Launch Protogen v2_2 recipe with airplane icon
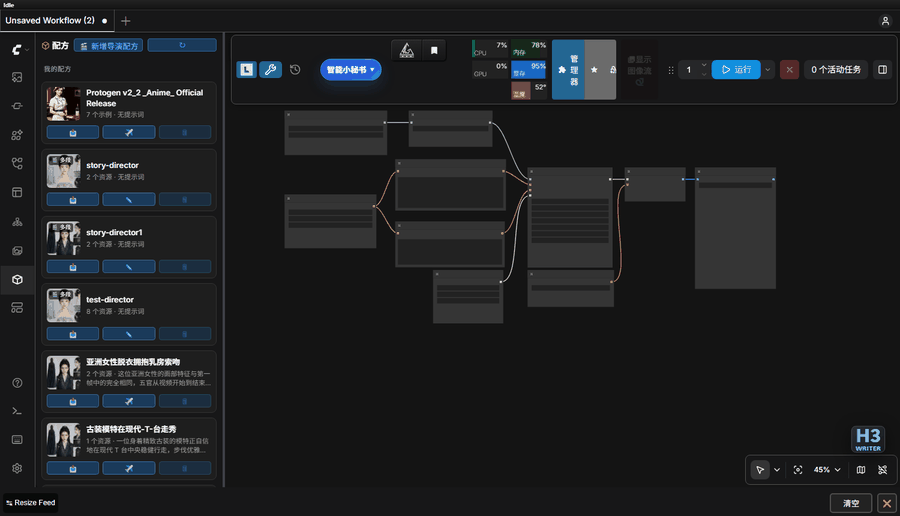Screen dimensions: 900x516 [129, 133]
